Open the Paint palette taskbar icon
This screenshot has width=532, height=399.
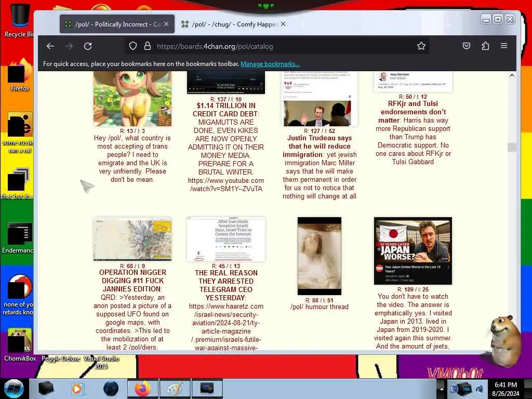[x=175, y=389]
